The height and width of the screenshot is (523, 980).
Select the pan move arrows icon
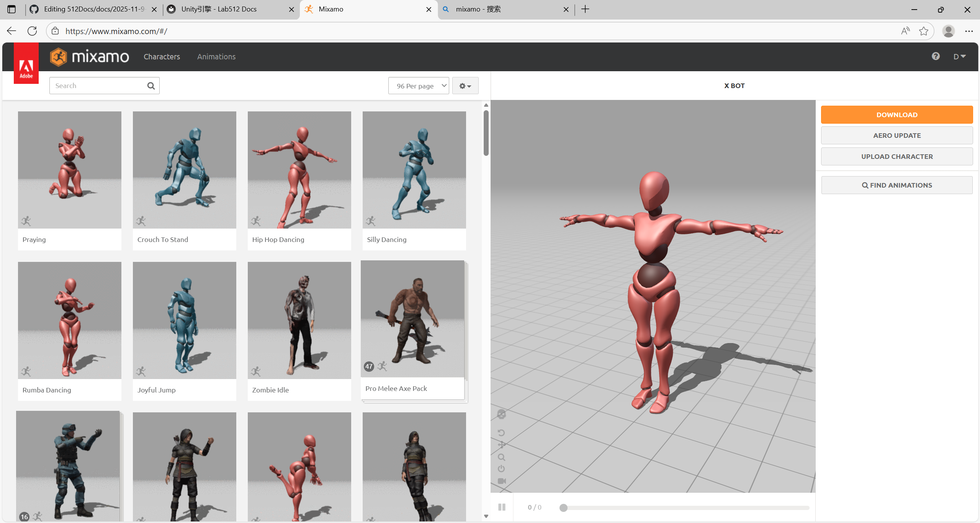coord(501,445)
